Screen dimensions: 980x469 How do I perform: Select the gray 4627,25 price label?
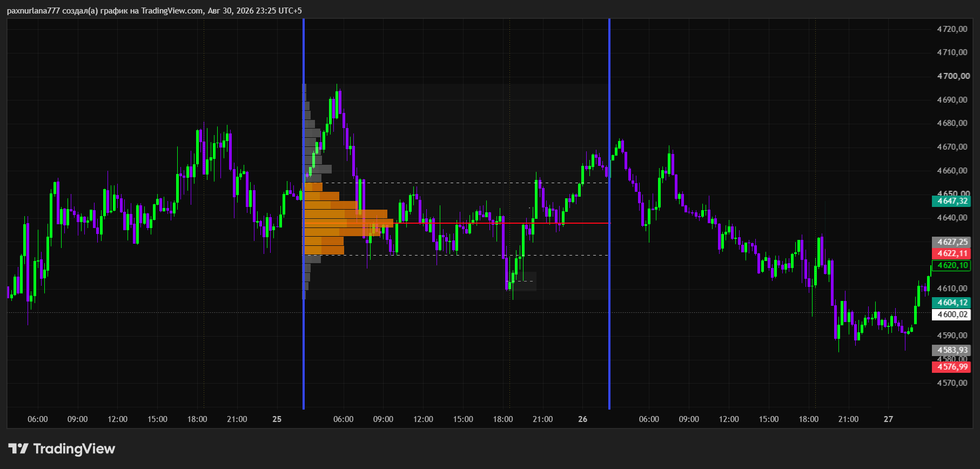(951, 242)
